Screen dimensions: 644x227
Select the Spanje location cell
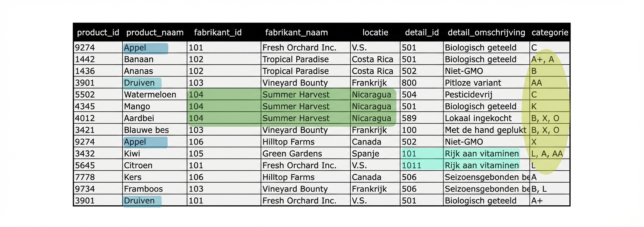point(366,154)
